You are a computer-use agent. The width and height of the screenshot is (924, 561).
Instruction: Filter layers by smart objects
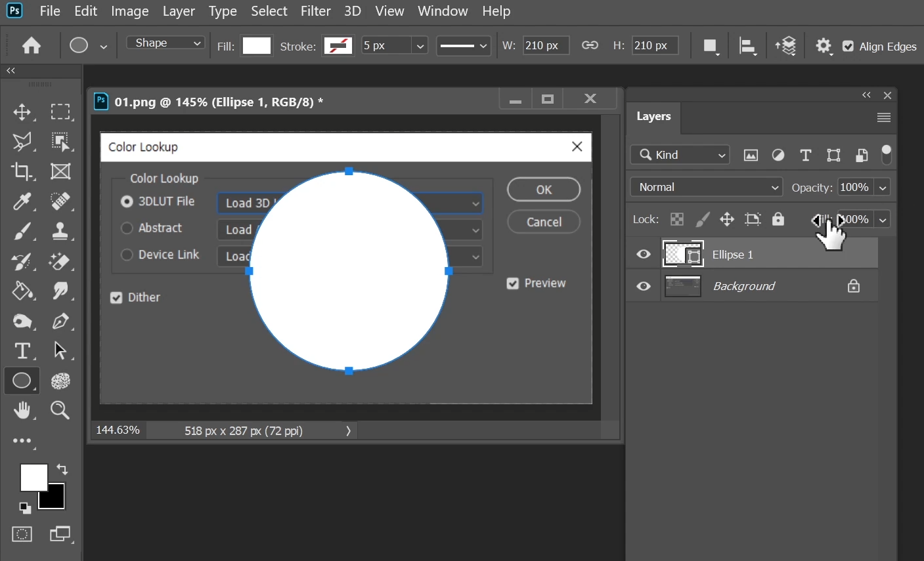[862, 156]
